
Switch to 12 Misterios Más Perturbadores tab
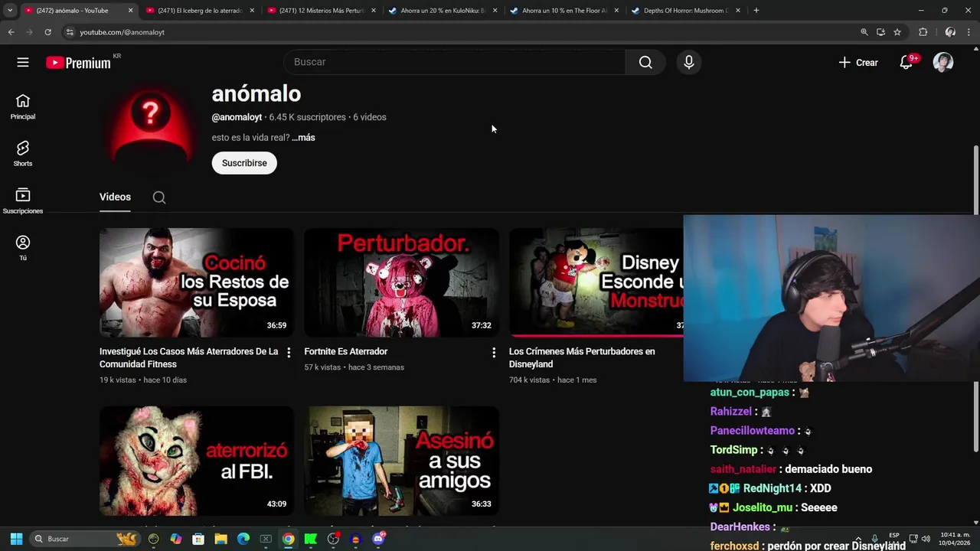pyautogui.click(x=322, y=11)
